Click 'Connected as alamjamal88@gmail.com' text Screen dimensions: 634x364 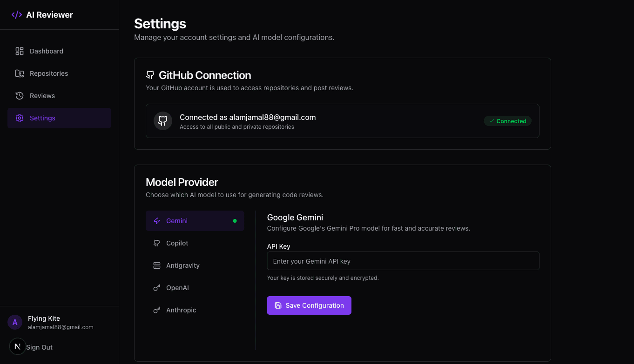tap(248, 117)
